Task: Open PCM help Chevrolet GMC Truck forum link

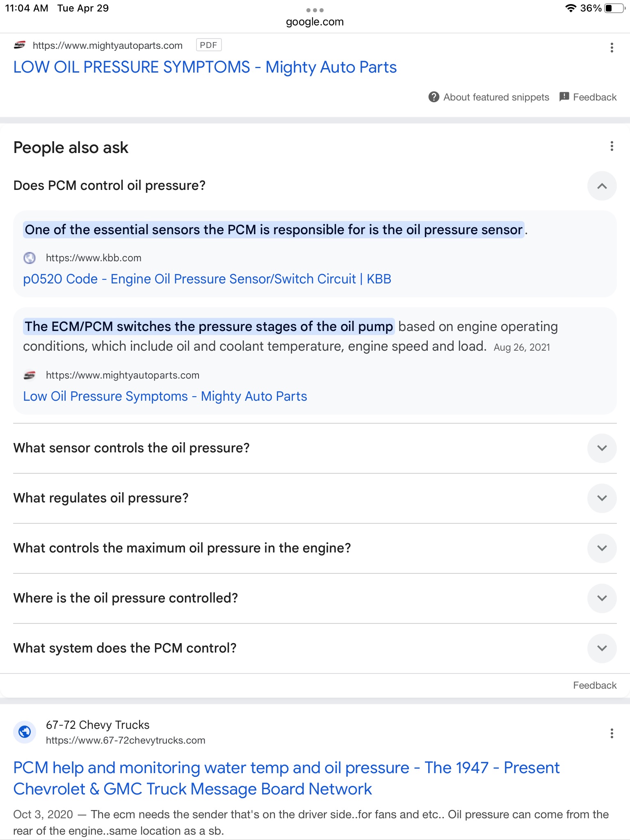Action: [286, 778]
